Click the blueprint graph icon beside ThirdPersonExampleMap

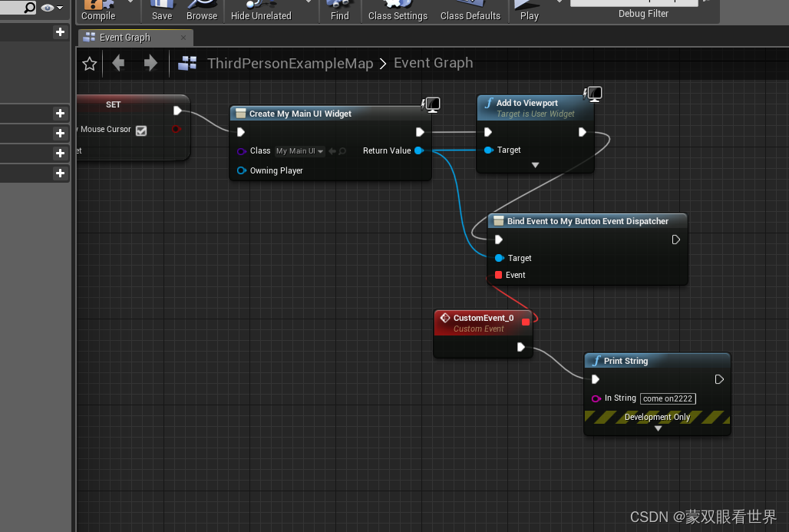pos(187,63)
